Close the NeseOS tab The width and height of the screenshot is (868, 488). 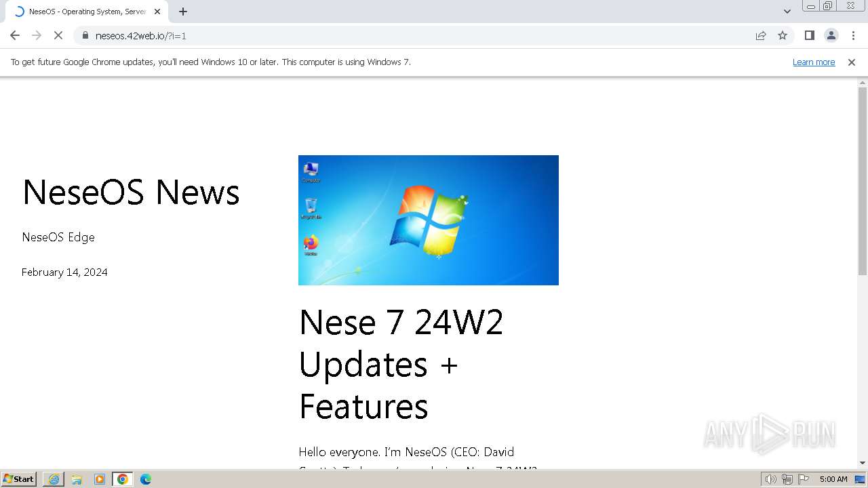point(157,12)
